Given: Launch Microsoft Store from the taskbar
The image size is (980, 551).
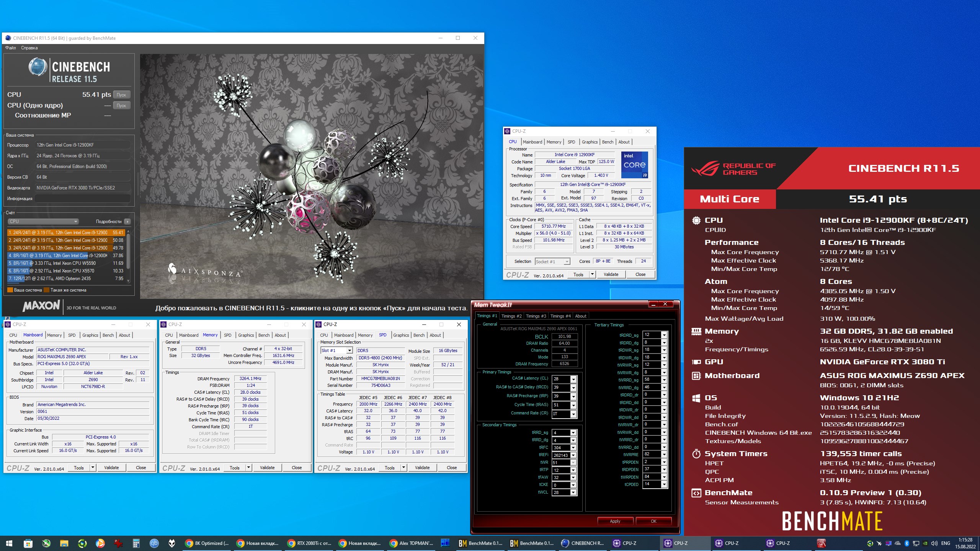Looking at the screenshot, I should (x=28, y=543).
